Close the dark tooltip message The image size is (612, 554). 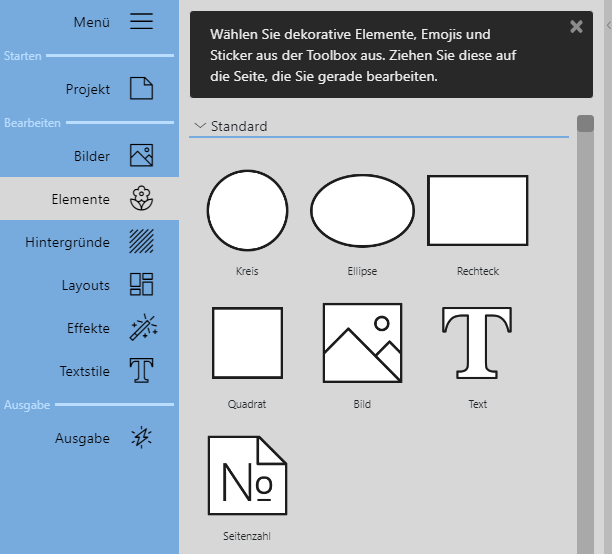tap(576, 27)
